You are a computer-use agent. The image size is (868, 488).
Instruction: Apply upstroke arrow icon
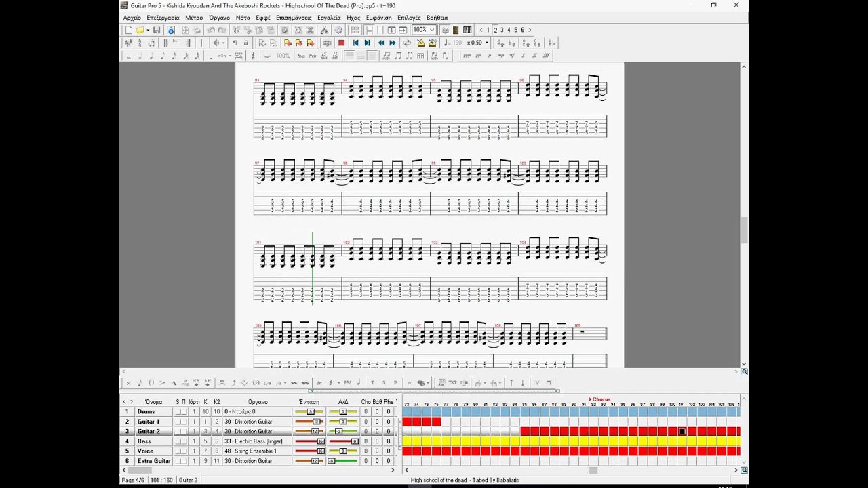[x=511, y=383]
